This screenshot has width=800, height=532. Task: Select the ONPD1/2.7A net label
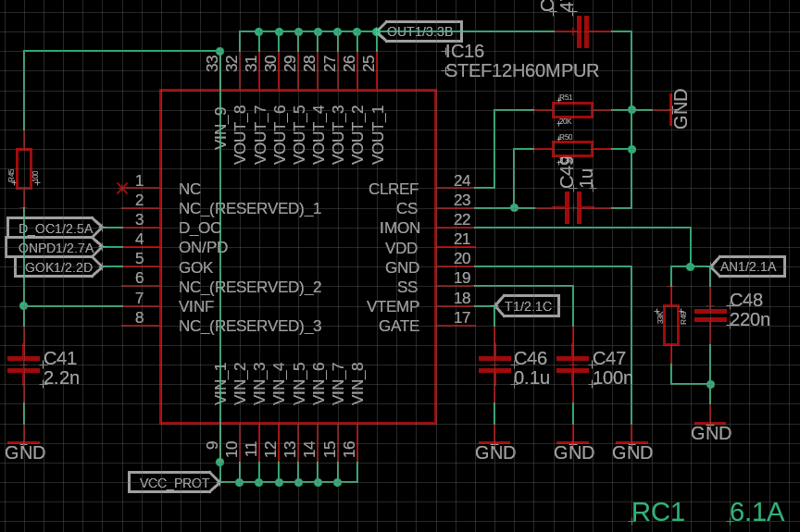(54, 248)
